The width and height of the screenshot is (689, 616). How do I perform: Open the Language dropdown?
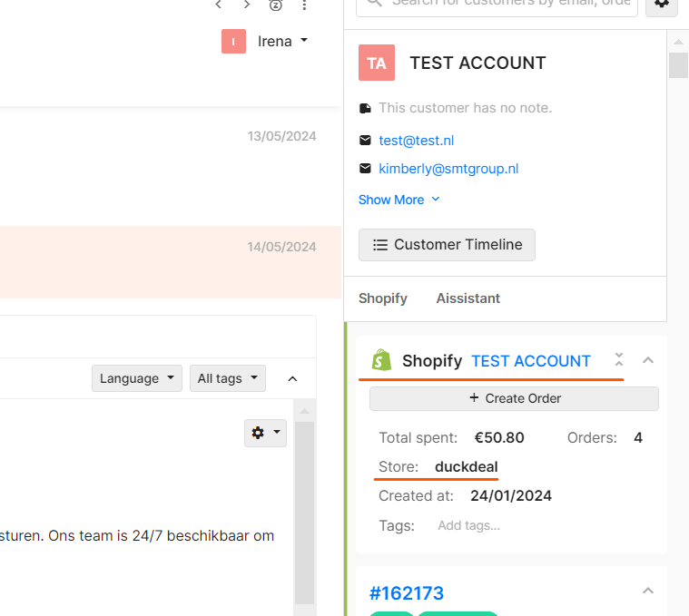(136, 378)
